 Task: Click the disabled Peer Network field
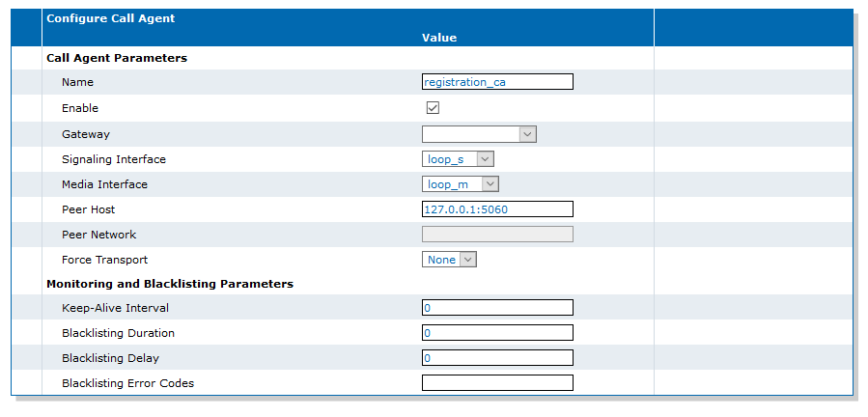[497, 235]
